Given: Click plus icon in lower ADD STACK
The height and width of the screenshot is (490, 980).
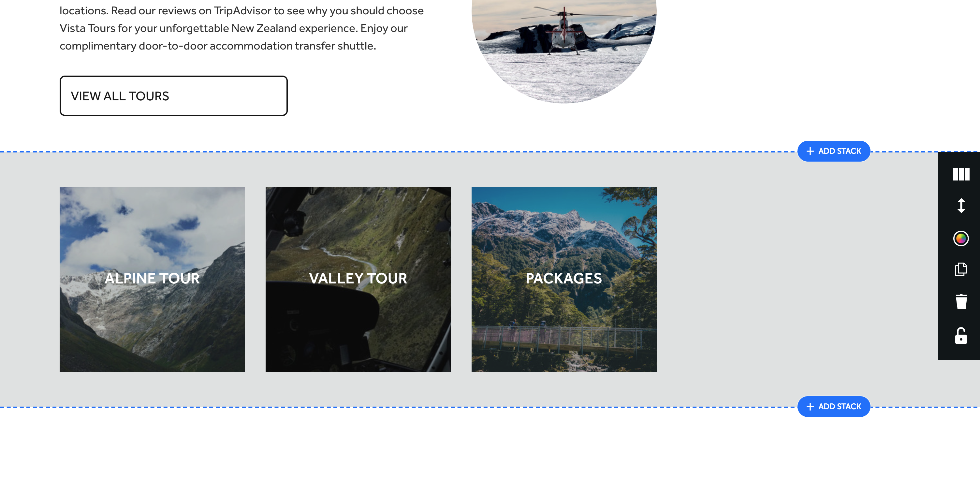Looking at the screenshot, I should pyautogui.click(x=810, y=406).
